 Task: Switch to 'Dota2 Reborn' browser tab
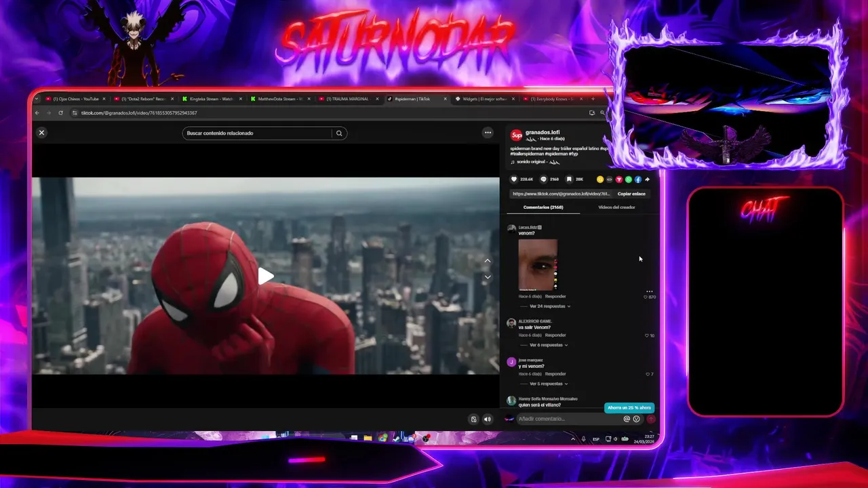pos(143,99)
